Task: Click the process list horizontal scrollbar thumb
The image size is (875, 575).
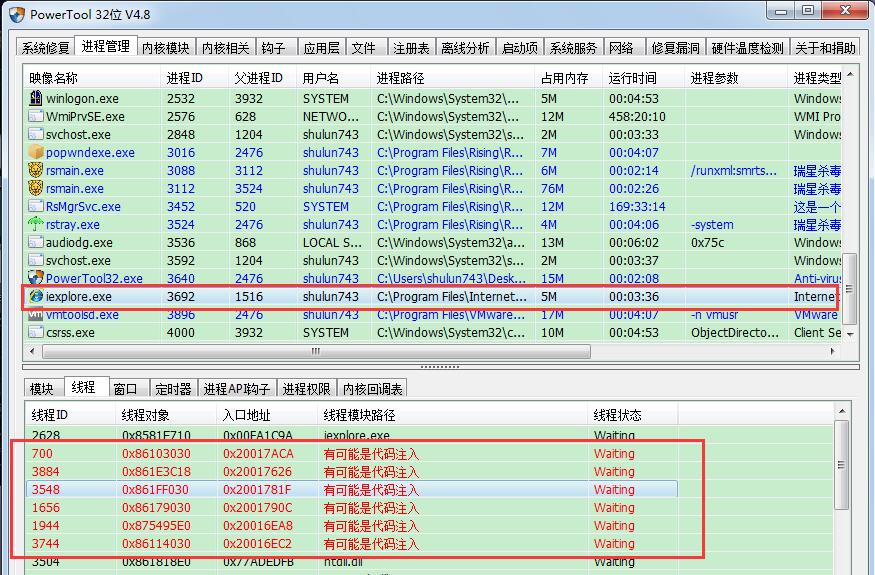Action: pos(316,351)
